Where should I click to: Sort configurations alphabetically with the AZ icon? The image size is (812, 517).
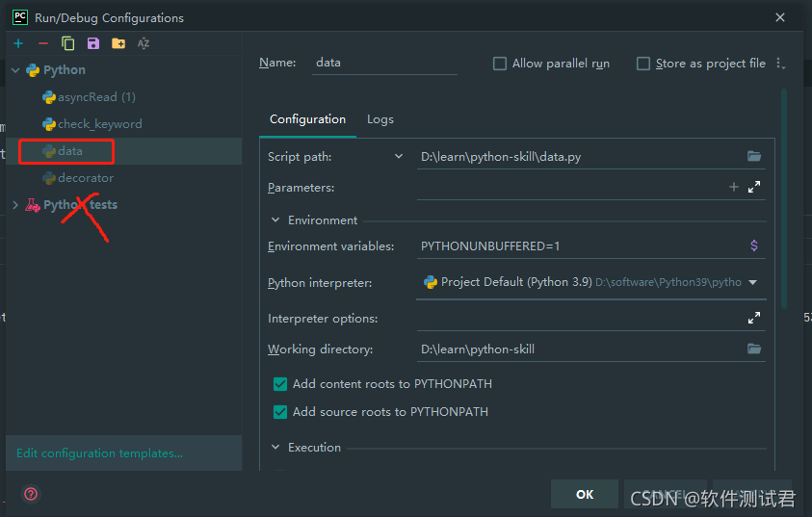144,43
